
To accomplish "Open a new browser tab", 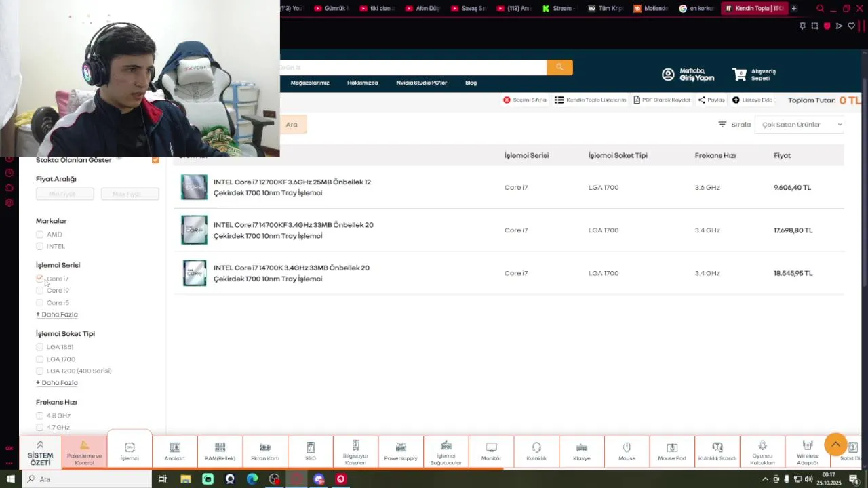I will coord(794,8).
